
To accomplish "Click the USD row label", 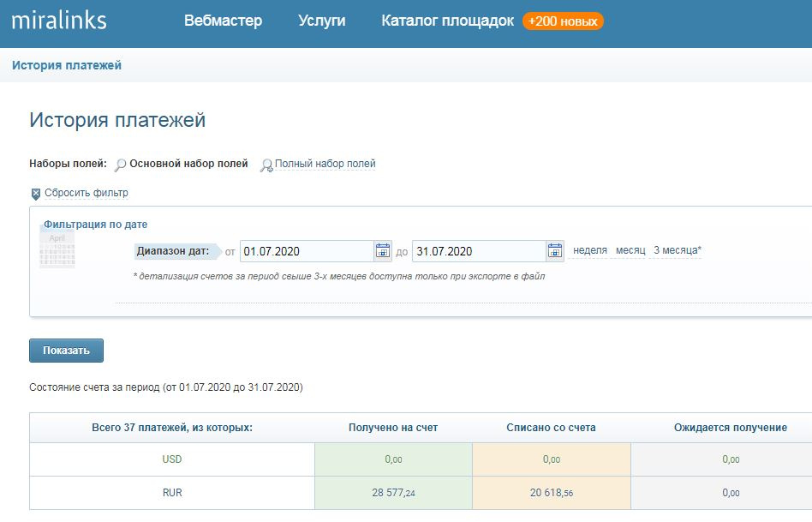I will click(172, 459).
